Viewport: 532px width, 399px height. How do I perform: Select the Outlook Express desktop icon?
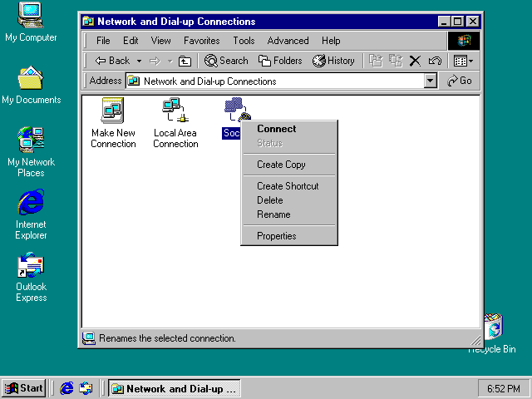coord(31,277)
